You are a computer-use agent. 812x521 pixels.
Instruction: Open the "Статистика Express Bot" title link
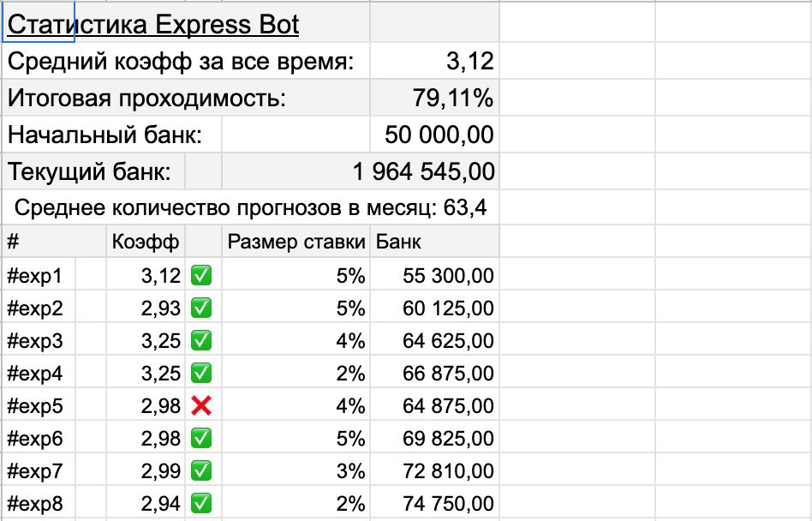[x=153, y=24]
